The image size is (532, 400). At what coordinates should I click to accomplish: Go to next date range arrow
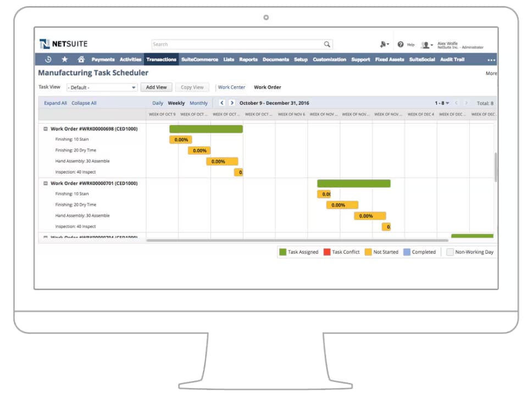(x=232, y=103)
